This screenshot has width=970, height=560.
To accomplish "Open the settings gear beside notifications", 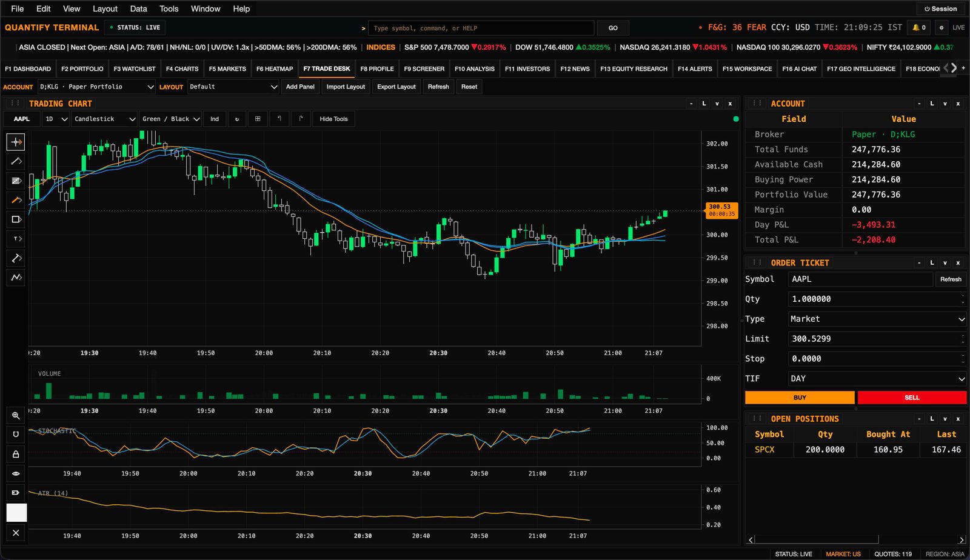I will tap(942, 27).
